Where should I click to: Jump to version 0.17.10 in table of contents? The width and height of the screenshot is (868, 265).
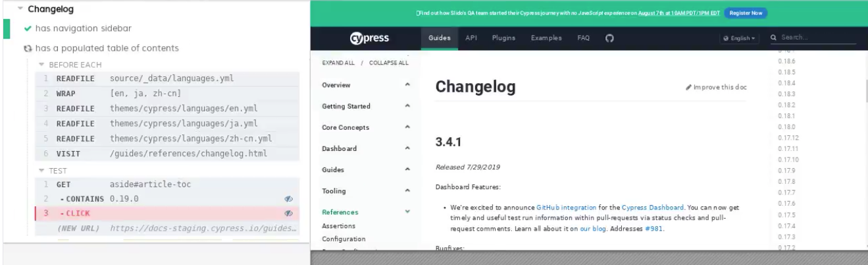click(788, 160)
